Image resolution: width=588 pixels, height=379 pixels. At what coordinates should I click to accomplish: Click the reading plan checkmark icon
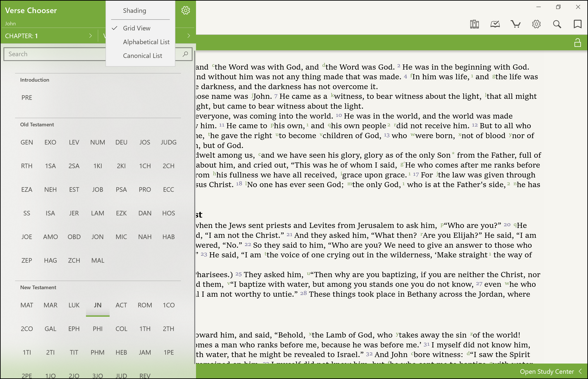click(495, 24)
